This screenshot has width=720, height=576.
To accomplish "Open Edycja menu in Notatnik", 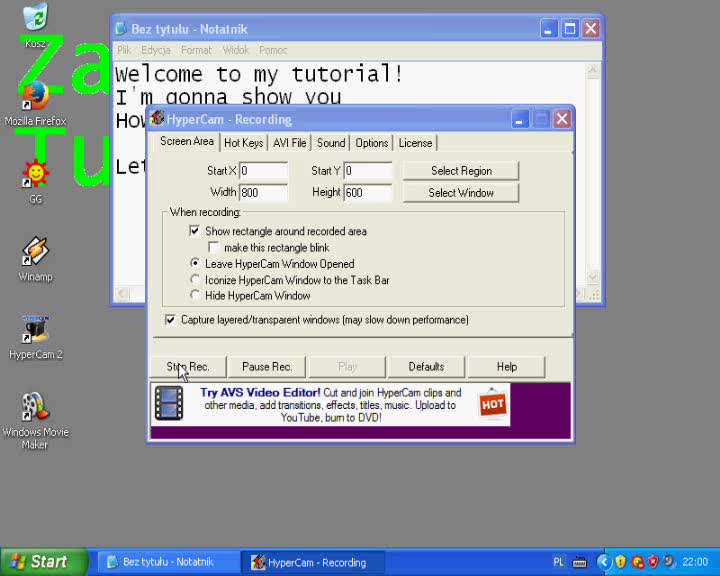I will click(x=156, y=50).
